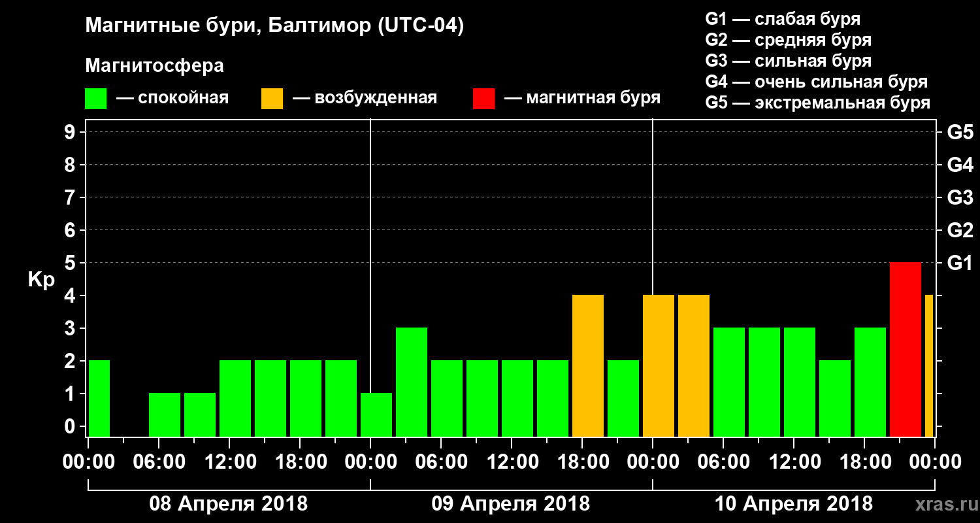
Task: Click the red 'магнитная буря' legend swatch
Action: click(x=483, y=99)
